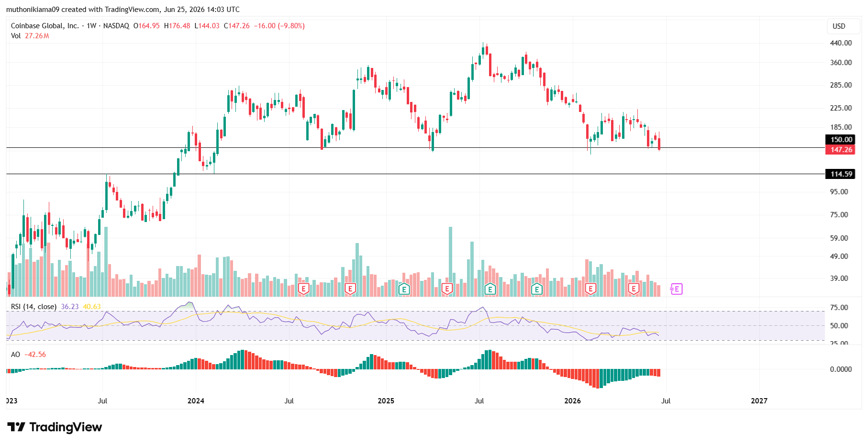
Task: Click the purple upcoming earnings marker
Action: [676, 289]
